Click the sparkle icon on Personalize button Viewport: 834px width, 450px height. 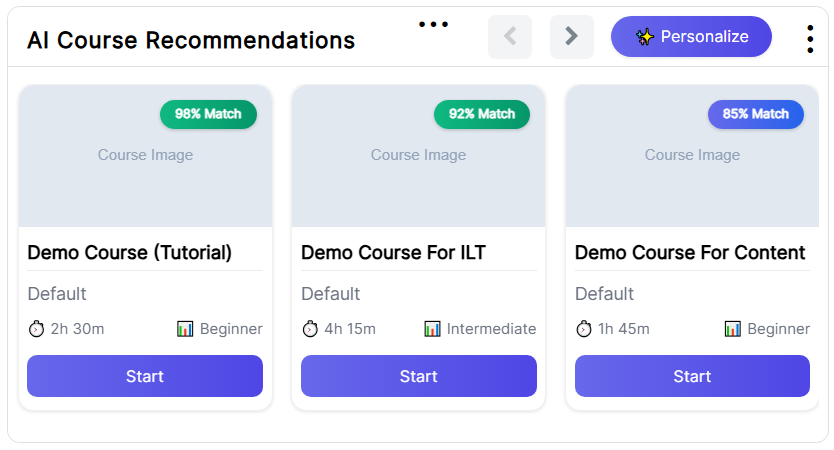645,37
